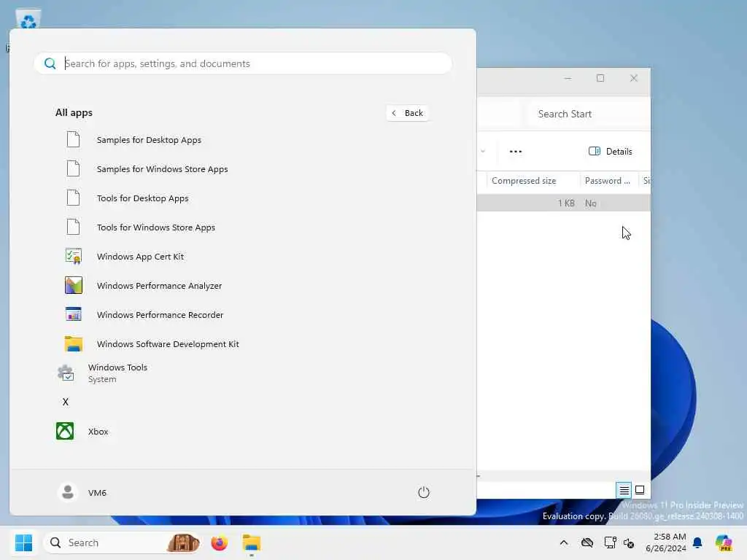The width and height of the screenshot is (747, 560).
Task: Switch Explorer to large thumbnails view
Action: 640,489
